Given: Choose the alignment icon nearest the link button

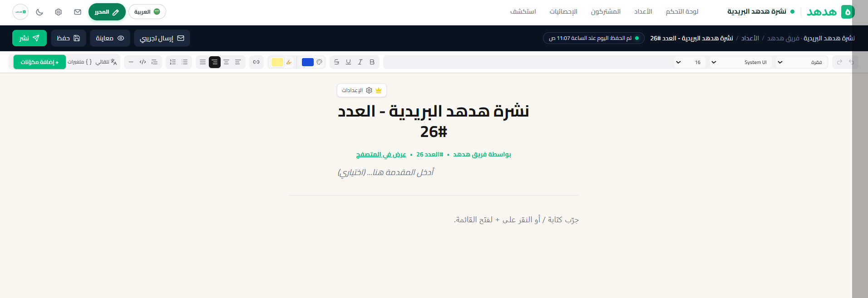Looking at the screenshot, I should coord(238,62).
